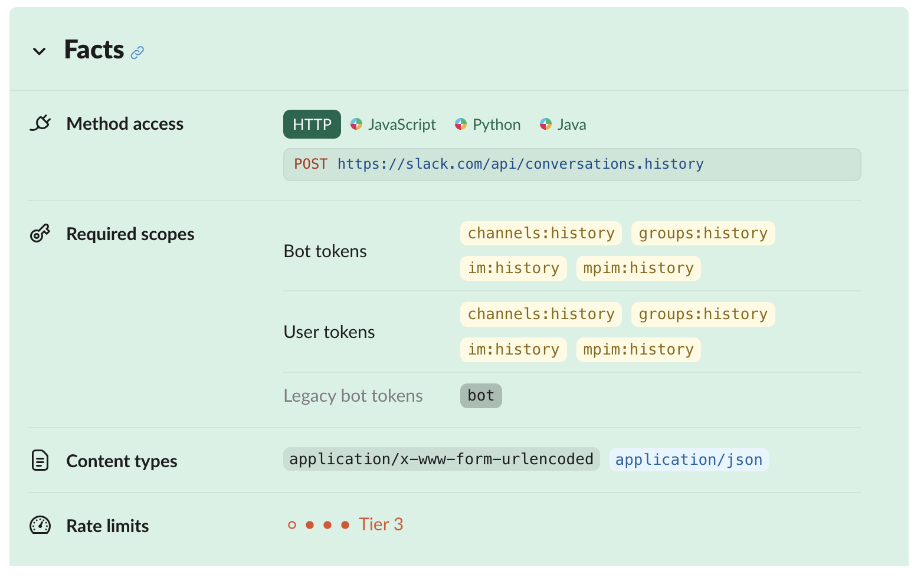Select the HTTP method access tab
The height and width of the screenshot is (584, 924).
312,124
